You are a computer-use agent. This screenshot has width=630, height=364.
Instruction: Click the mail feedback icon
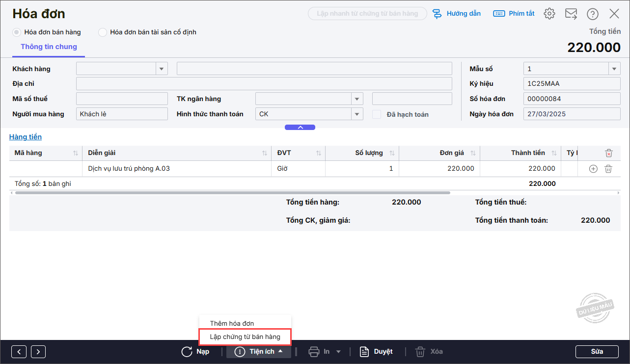pos(571,14)
